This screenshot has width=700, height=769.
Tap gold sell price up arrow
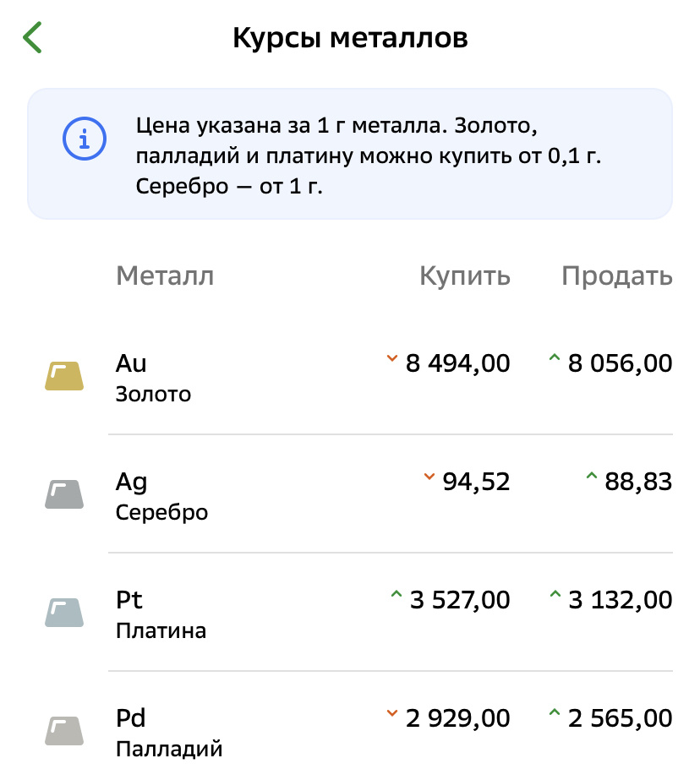click(x=554, y=360)
